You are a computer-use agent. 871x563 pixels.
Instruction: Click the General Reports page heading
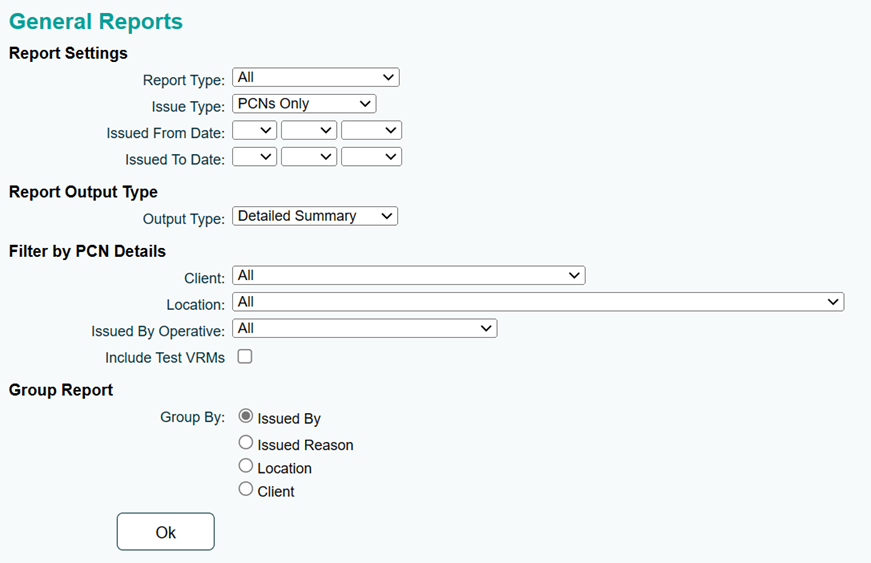click(96, 22)
